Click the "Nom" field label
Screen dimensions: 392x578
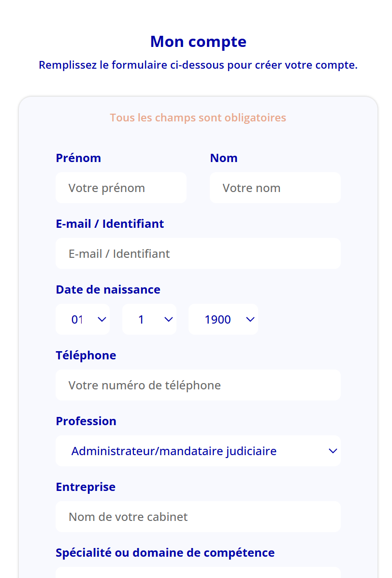[x=223, y=158]
